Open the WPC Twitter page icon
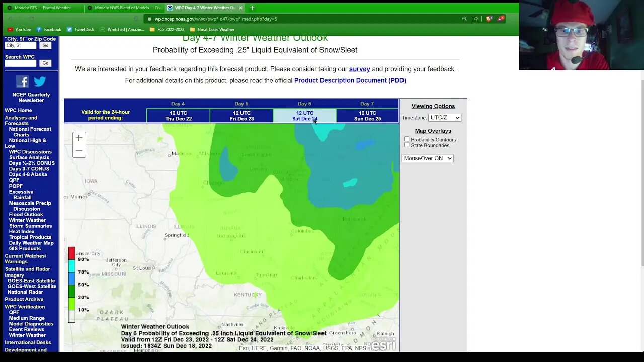The height and width of the screenshot is (362, 644). coord(40,81)
